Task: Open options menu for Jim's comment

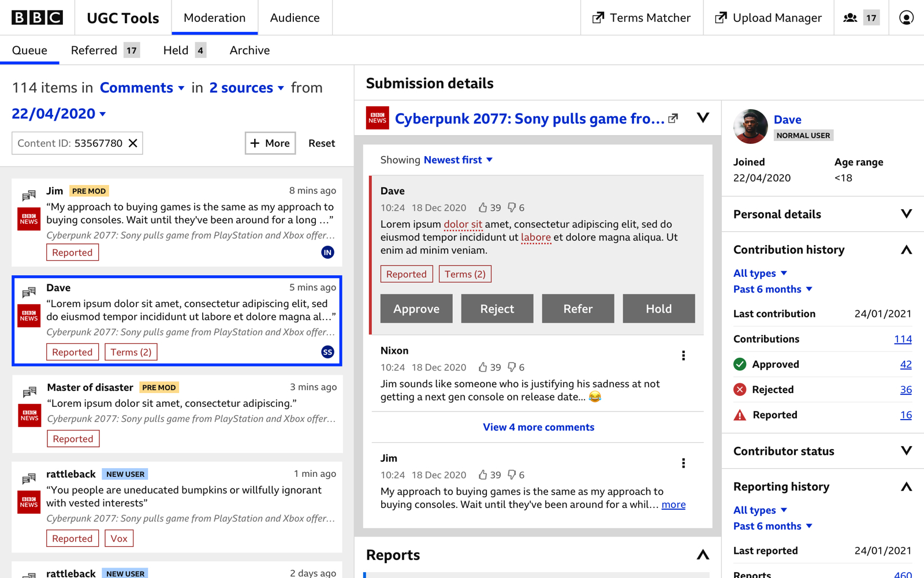Action: [683, 463]
